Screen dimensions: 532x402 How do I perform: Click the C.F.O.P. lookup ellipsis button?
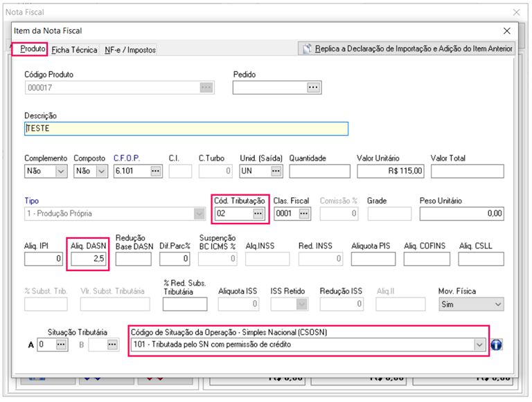[x=155, y=171]
